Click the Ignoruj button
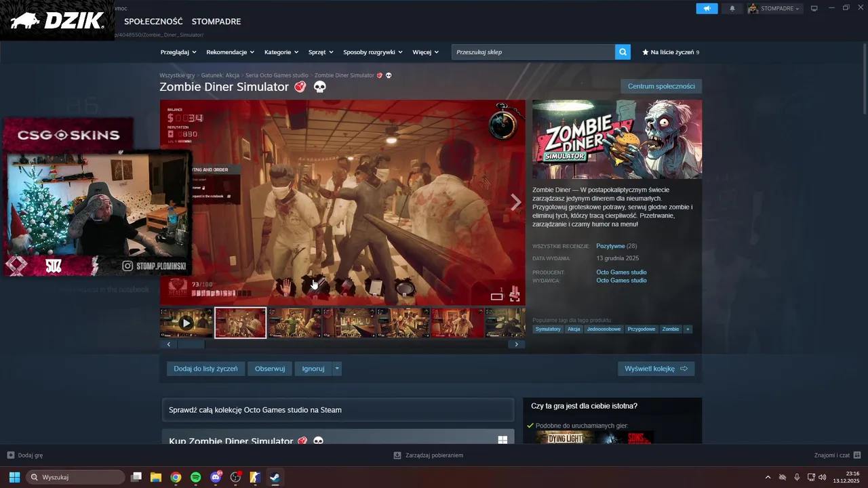868x488 pixels. pyautogui.click(x=313, y=369)
